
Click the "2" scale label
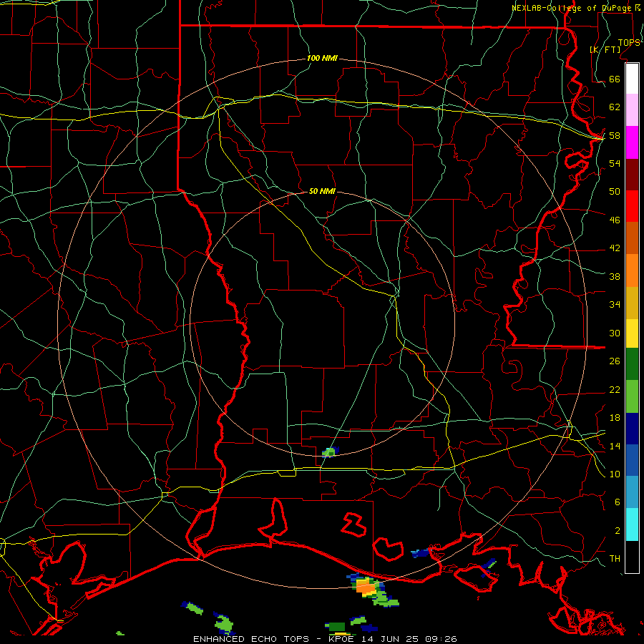point(617,530)
